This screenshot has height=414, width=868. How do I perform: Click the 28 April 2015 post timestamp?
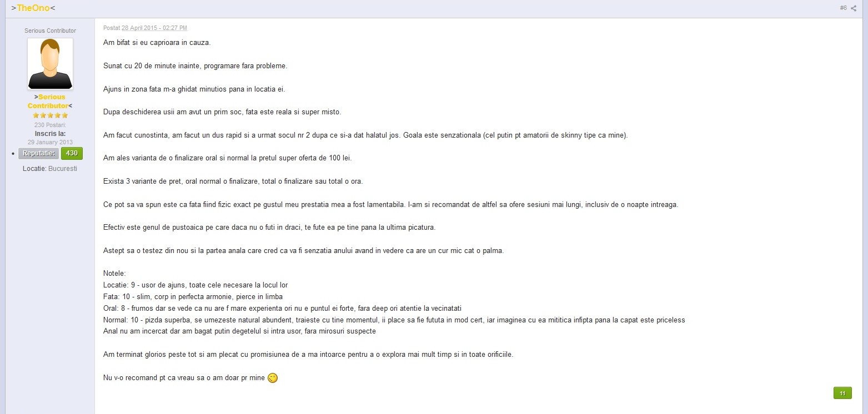tap(154, 28)
